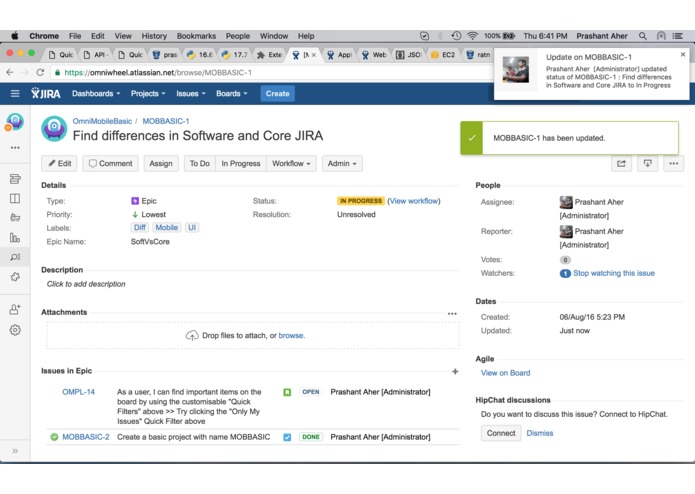Image resolution: width=695 pixels, height=494 pixels.
Task: Click Stop watching this issue link
Action: (x=613, y=273)
